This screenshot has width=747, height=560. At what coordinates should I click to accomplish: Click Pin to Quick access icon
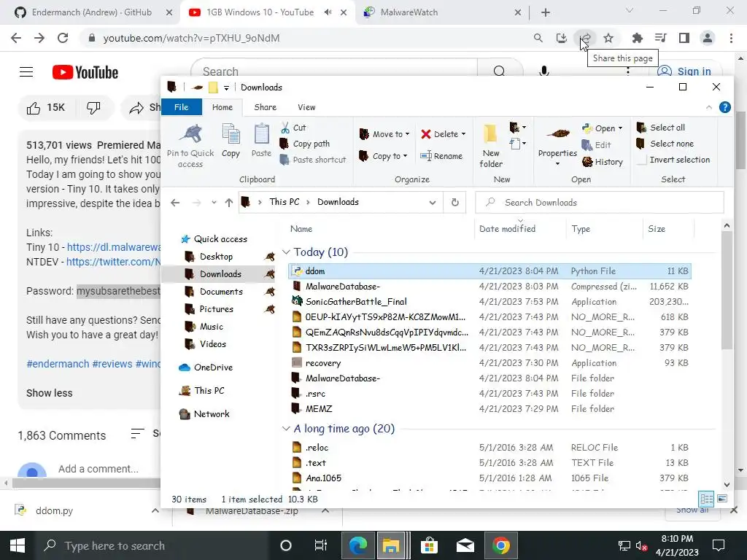(x=190, y=135)
